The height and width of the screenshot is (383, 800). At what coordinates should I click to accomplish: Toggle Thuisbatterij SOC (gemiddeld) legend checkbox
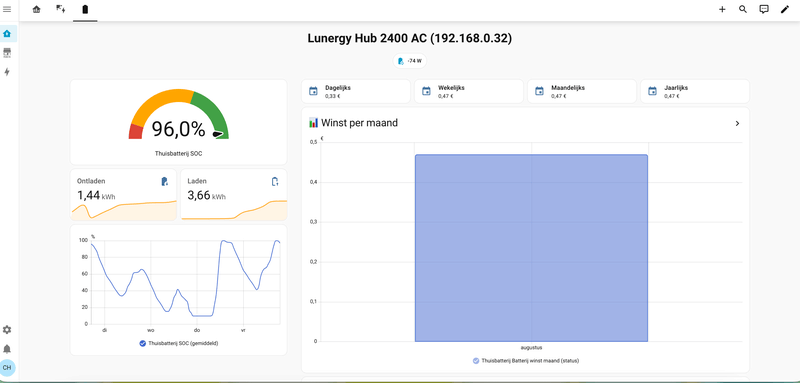143,343
